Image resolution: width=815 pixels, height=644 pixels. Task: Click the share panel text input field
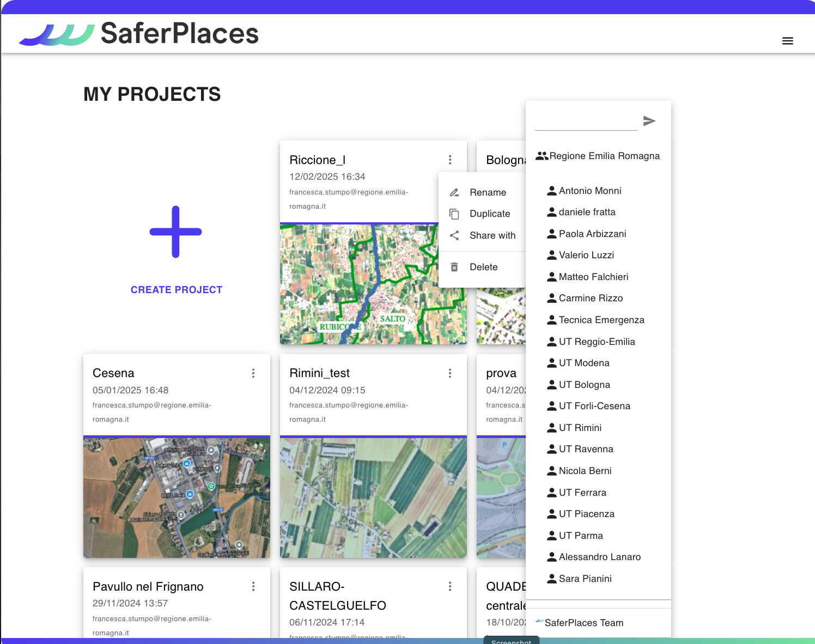pos(586,122)
